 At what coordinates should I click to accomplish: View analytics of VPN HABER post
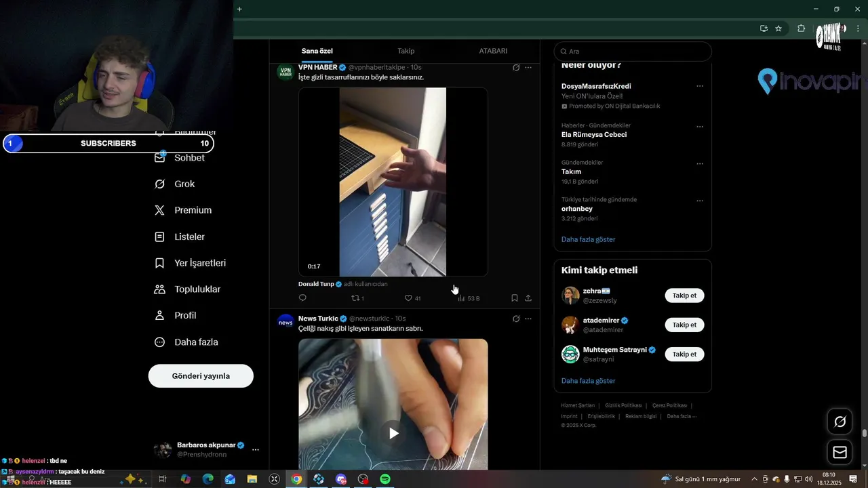[x=469, y=298]
